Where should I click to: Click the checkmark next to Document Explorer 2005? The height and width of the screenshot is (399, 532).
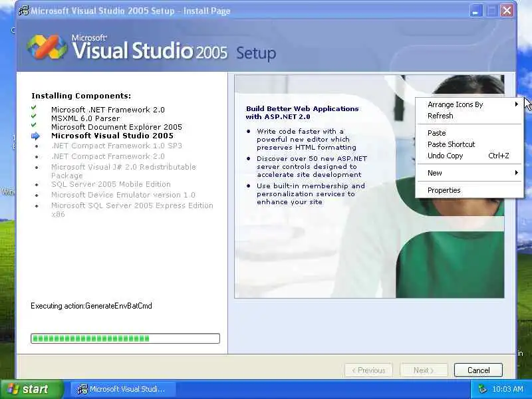coord(34,125)
